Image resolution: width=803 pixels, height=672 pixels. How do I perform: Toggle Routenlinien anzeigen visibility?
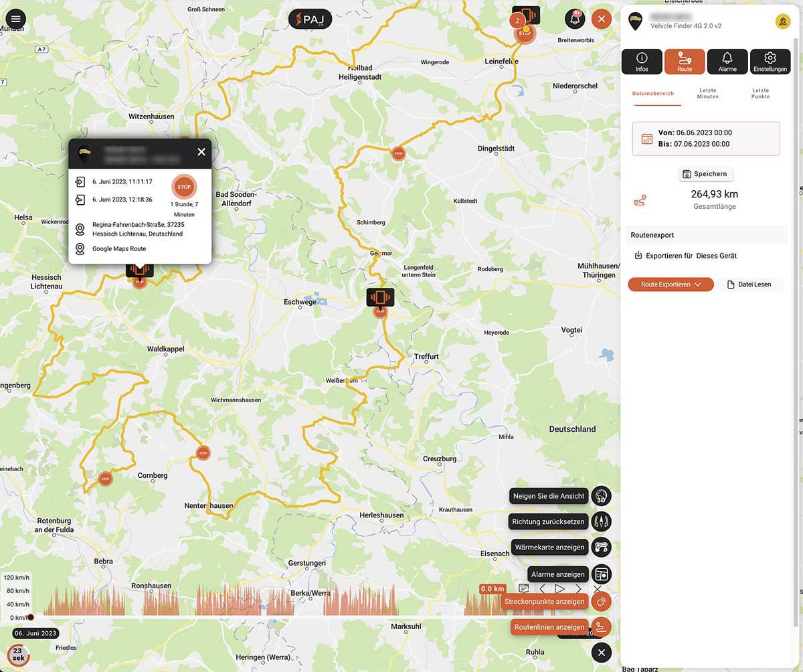click(601, 627)
